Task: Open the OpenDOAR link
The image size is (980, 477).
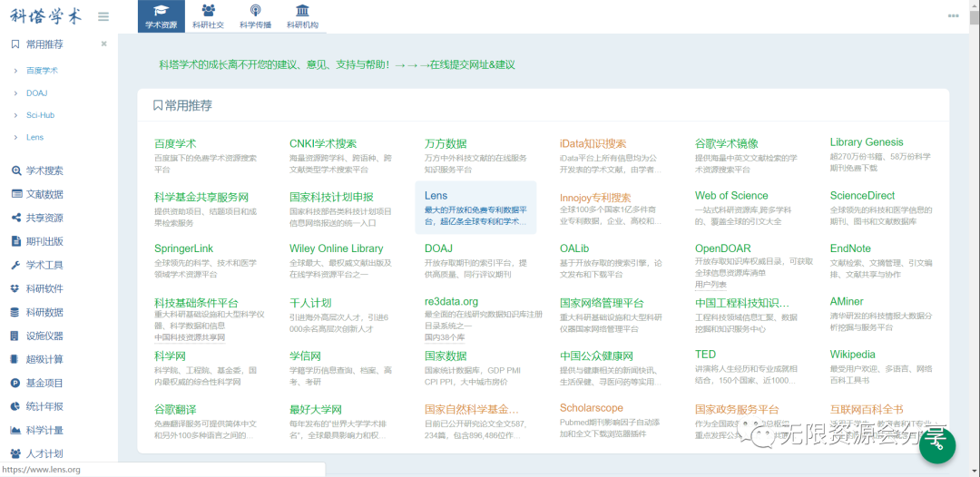Action: 722,248
